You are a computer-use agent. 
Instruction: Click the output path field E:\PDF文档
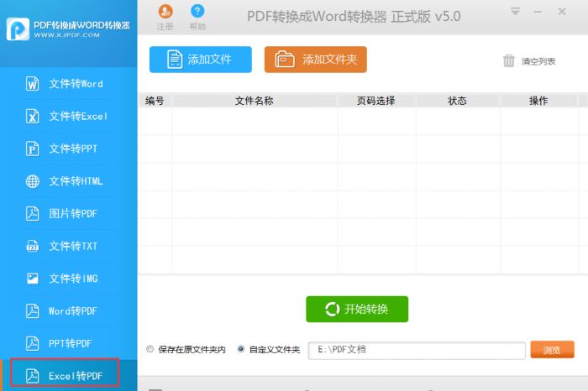click(x=417, y=350)
